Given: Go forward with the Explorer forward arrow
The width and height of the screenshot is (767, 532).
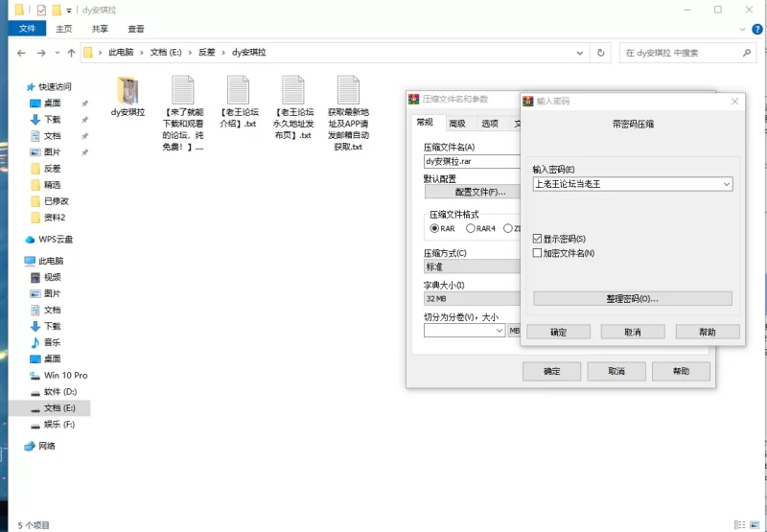Looking at the screenshot, I should coord(41,53).
